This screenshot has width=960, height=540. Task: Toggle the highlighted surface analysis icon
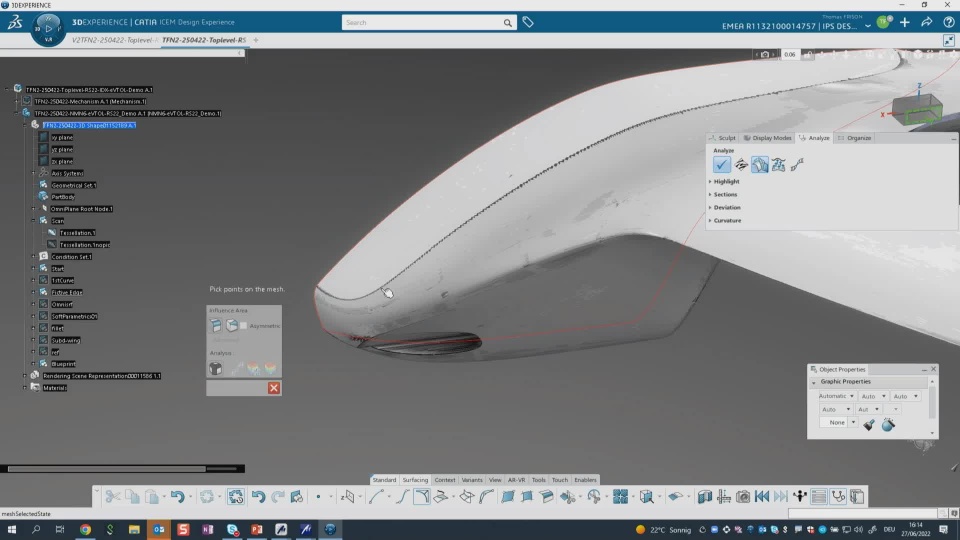[x=760, y=165]
